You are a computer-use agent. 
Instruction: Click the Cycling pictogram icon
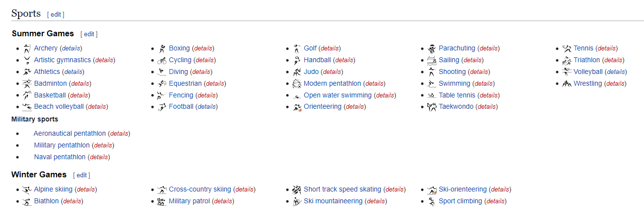[x=162, y=60]
